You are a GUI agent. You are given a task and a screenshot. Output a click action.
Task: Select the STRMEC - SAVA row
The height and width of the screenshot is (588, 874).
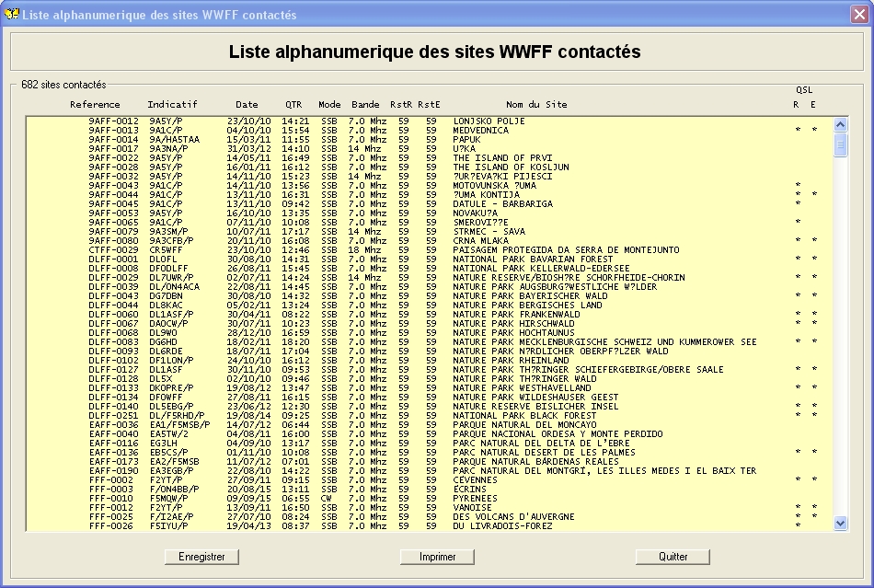coord(430,231)
